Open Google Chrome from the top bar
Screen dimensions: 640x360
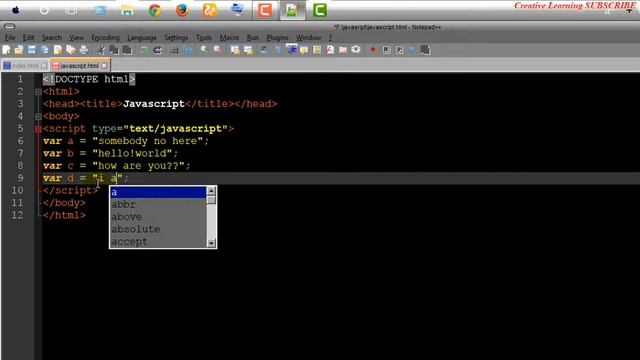[x=154, y=10]
